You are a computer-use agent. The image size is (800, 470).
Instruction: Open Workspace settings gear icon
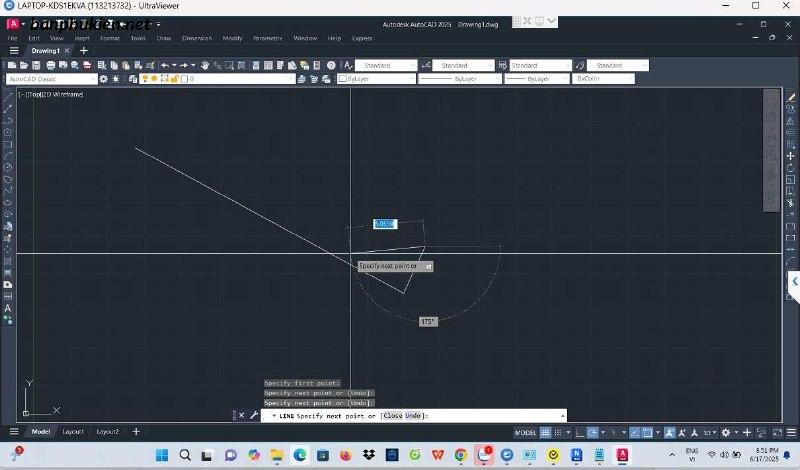105,79
